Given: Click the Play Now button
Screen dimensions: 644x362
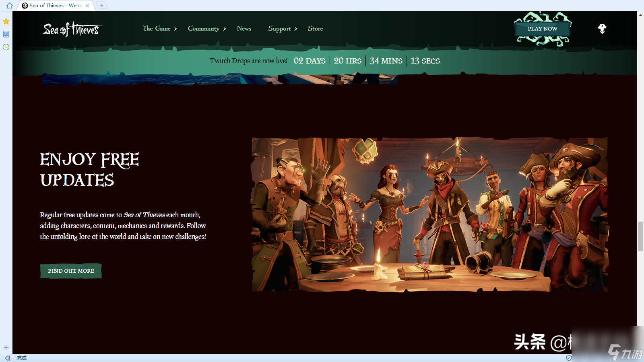Looking at the screenshot, I should (543, 29).
